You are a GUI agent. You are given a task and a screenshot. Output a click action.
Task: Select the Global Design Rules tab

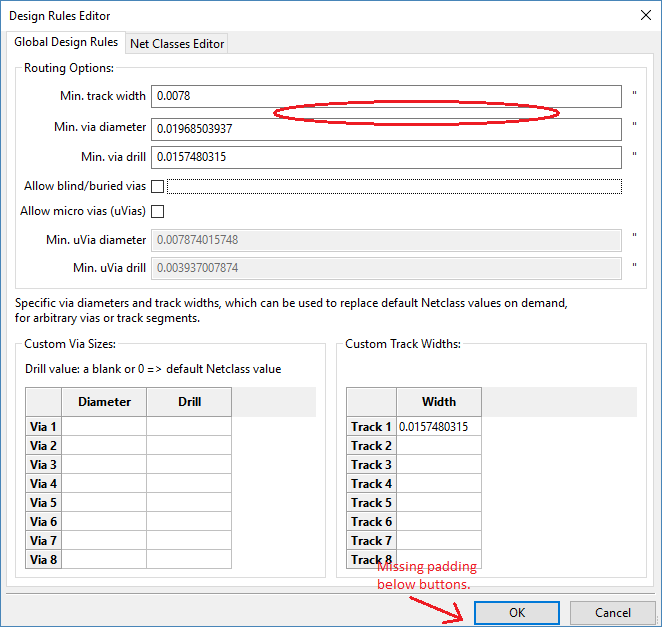coord(66,43)
